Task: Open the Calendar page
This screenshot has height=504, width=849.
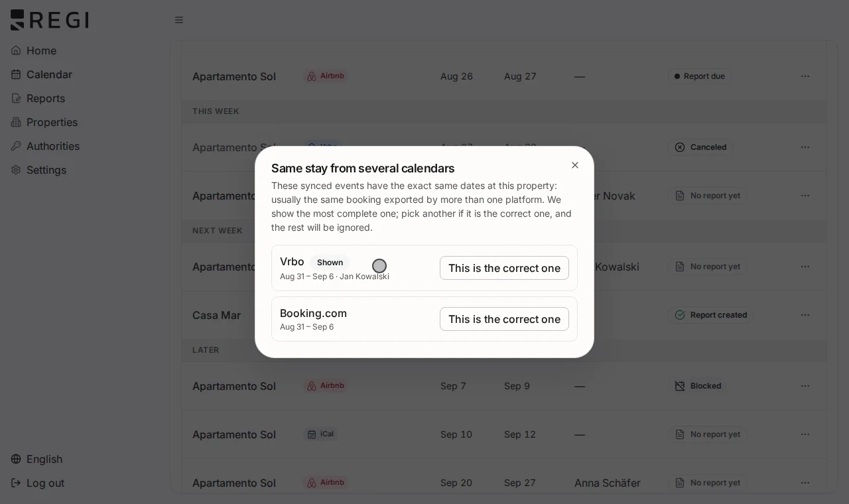Action: click(49, 74)
